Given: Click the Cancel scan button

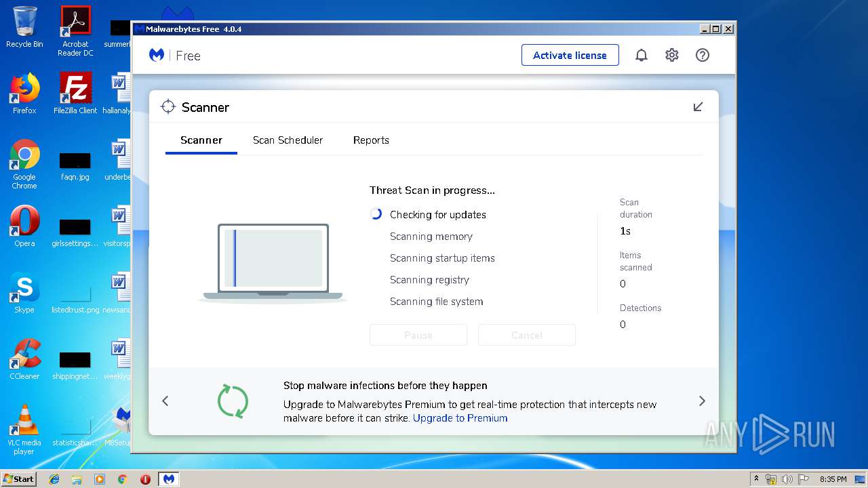Looking at the screenshot, I should tap(527, 335).
